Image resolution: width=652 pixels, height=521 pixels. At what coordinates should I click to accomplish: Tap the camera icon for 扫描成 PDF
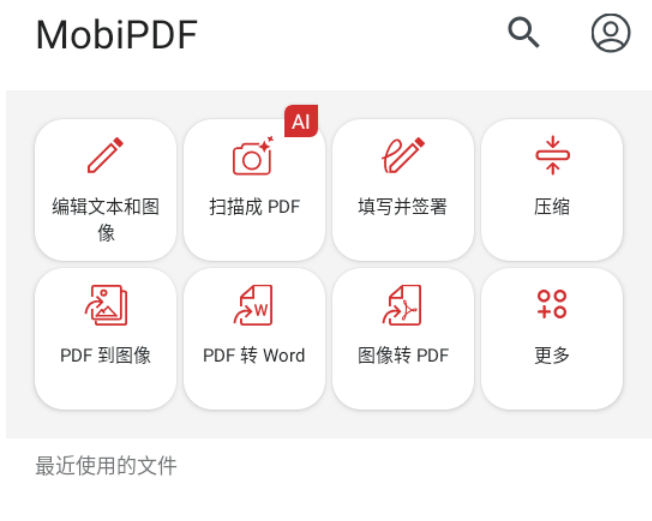tap(253, 156)
